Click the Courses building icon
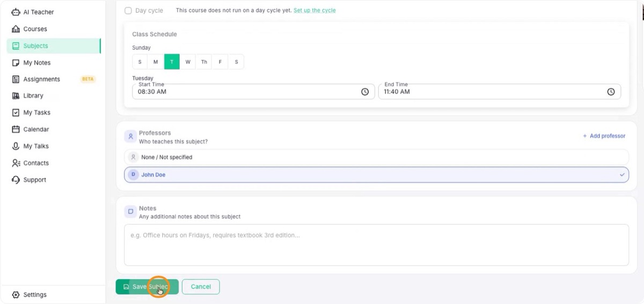Image resolution: width=644 pixels, height=304 pixels. (x=16, y=29)
